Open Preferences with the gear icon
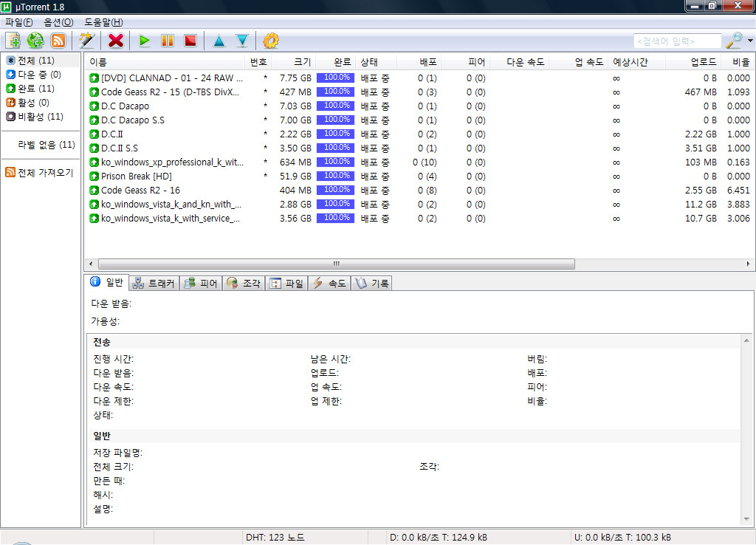This screenshot has width=756, height=545. 271,41
